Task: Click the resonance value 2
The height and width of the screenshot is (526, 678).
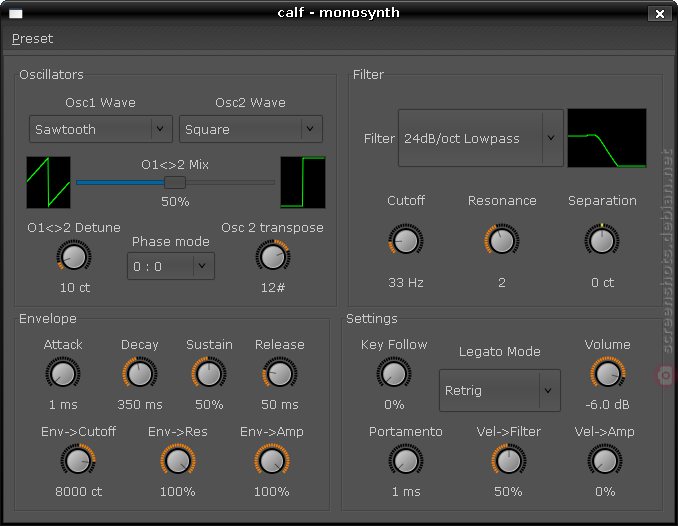Action: (502, 283)
